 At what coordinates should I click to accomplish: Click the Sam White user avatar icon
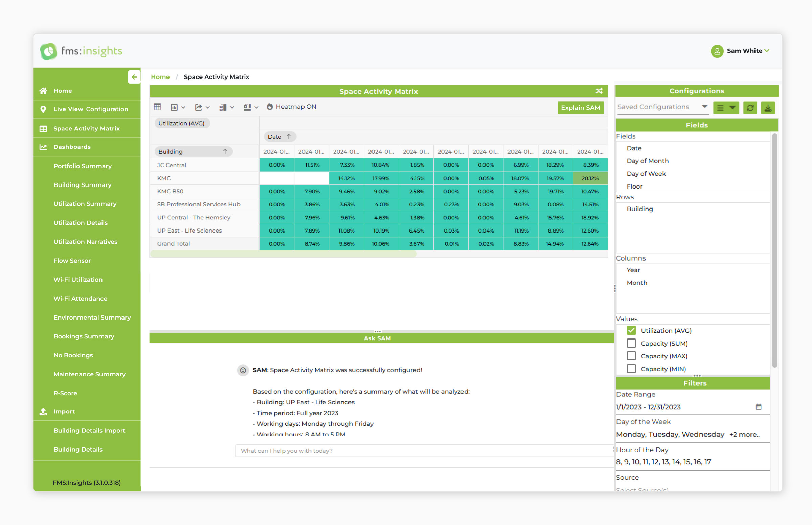point(717,51)
